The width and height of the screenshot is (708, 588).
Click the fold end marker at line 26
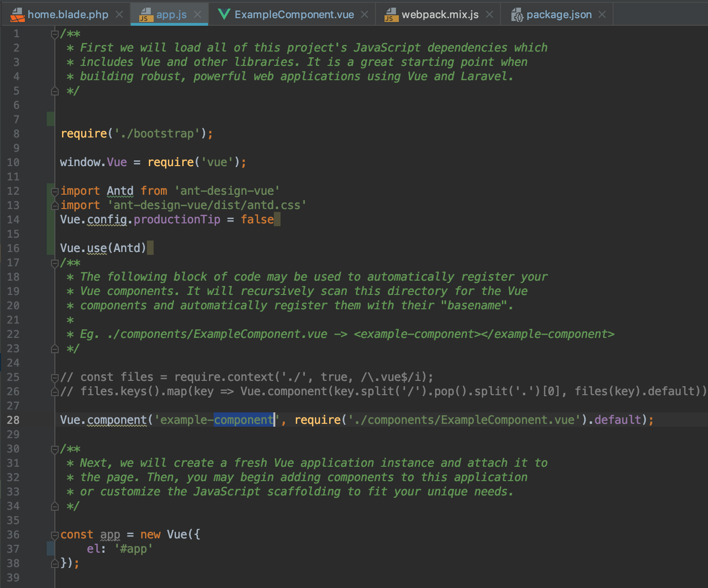coord(54,392)
